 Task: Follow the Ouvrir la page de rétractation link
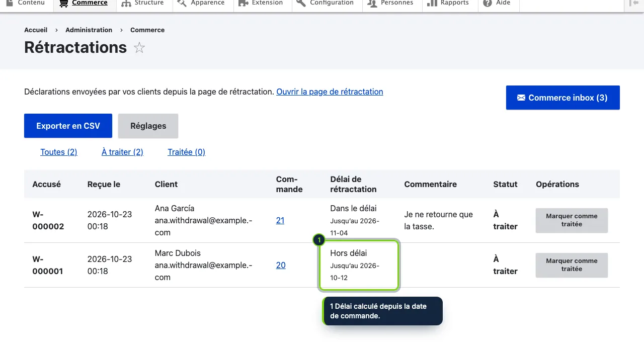pos(330,92)
